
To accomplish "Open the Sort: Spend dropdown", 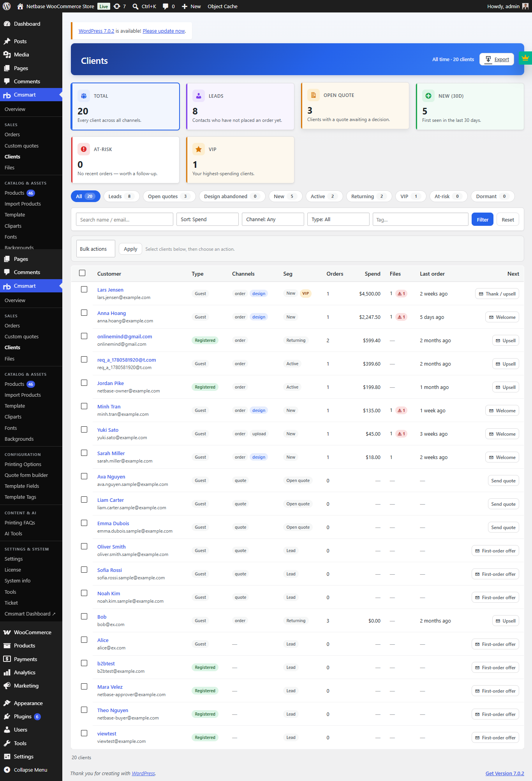I will (208, 219).
